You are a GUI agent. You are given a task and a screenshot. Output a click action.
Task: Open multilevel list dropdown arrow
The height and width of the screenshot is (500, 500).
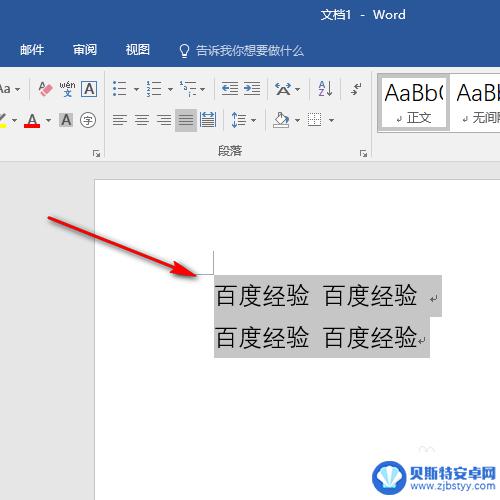pos(202,89)
